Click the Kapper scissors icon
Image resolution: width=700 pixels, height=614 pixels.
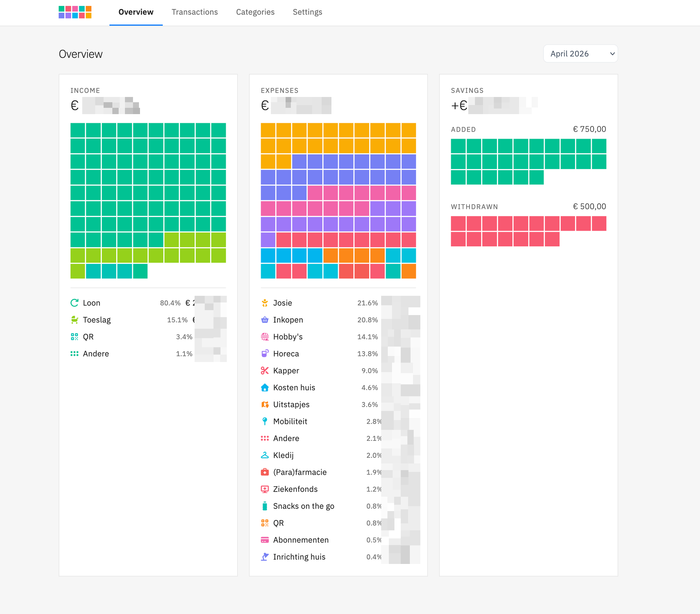pyautogui.click(x=265, y=371)
